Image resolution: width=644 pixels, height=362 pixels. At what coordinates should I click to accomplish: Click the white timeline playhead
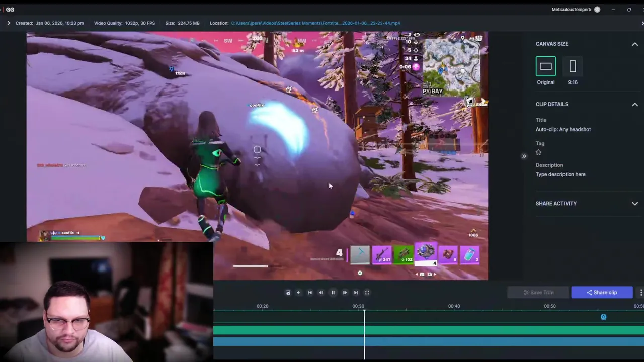(x=364, y=334)
